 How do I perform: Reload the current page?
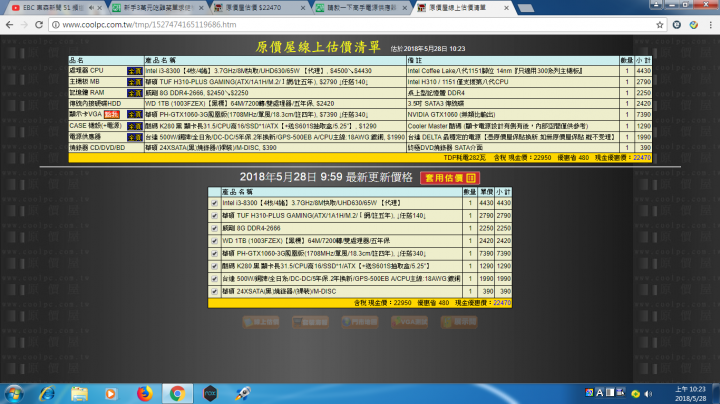[x=39, y=25]
